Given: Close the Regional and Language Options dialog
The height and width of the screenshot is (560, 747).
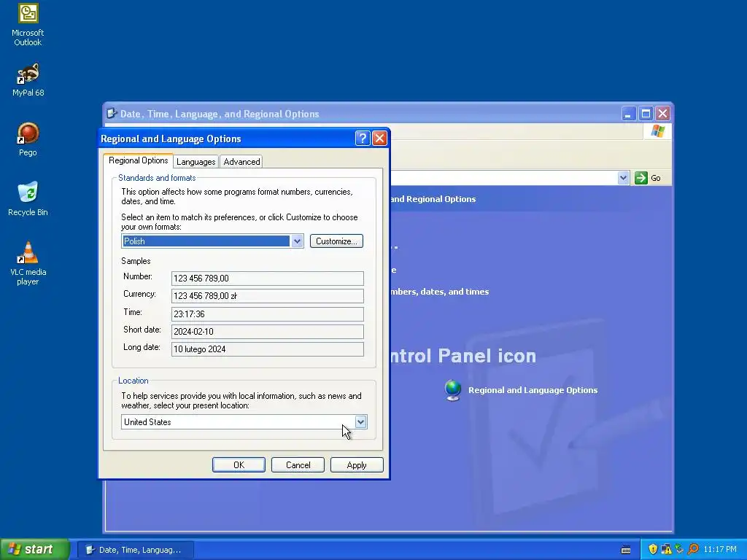Looking at the screenshot, I should point(379,138).
